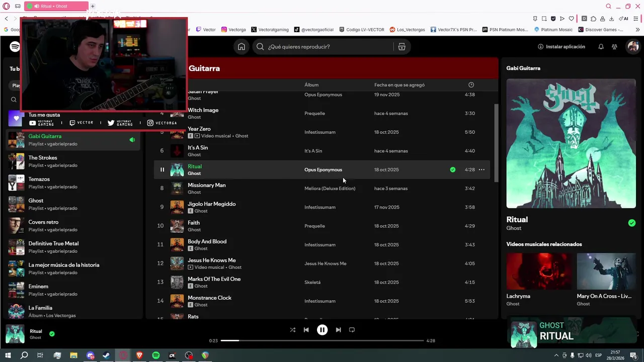This screenshot has height=362, width=644.
Task: Expand bookmarks overflow chevron
Action: [x=638, y=30]
